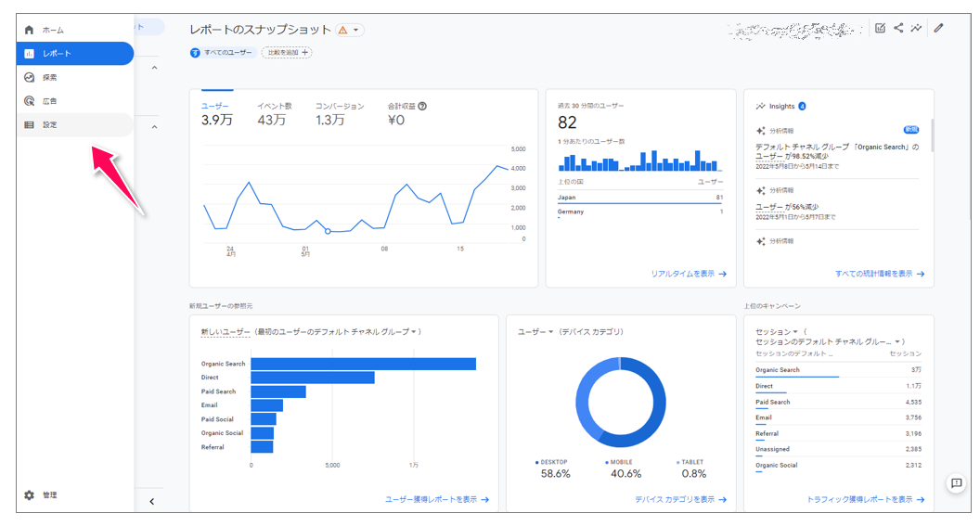Collapse the sidebar with the left chevron
The width and height of the screenshot is (980, 526).
tap(152, 502)
